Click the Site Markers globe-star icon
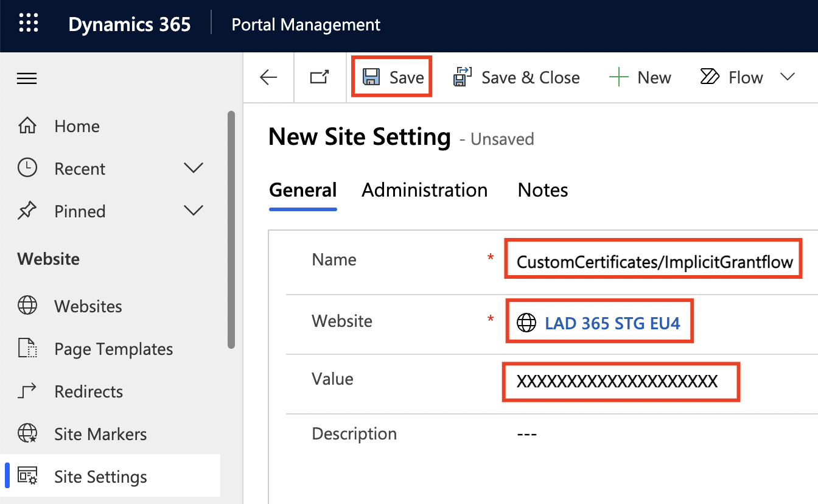This screenshot has height=504, width=818. click(27, 433)
